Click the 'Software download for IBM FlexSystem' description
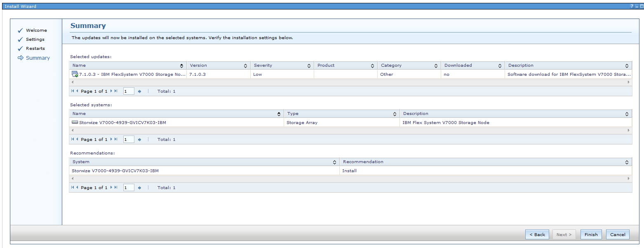The image size is (644, 248). tap(569, 74)
